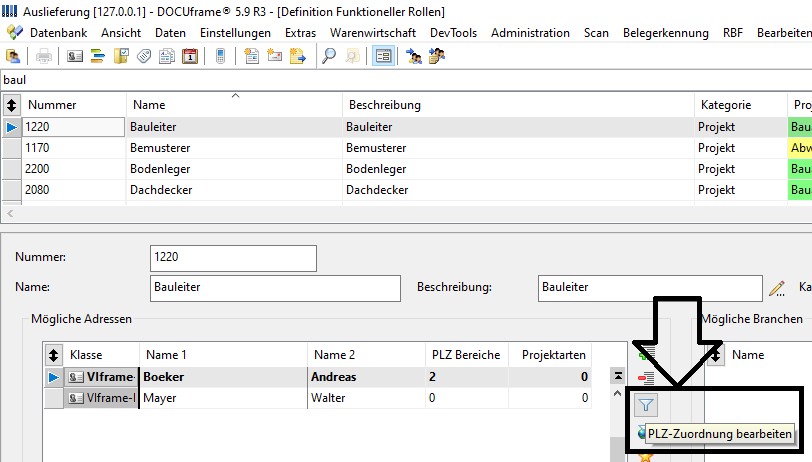The width and height of the screenshot is (812, 462).
Task: Click the colored bars Gantt toolbar icon
Action: coord(97,56)
